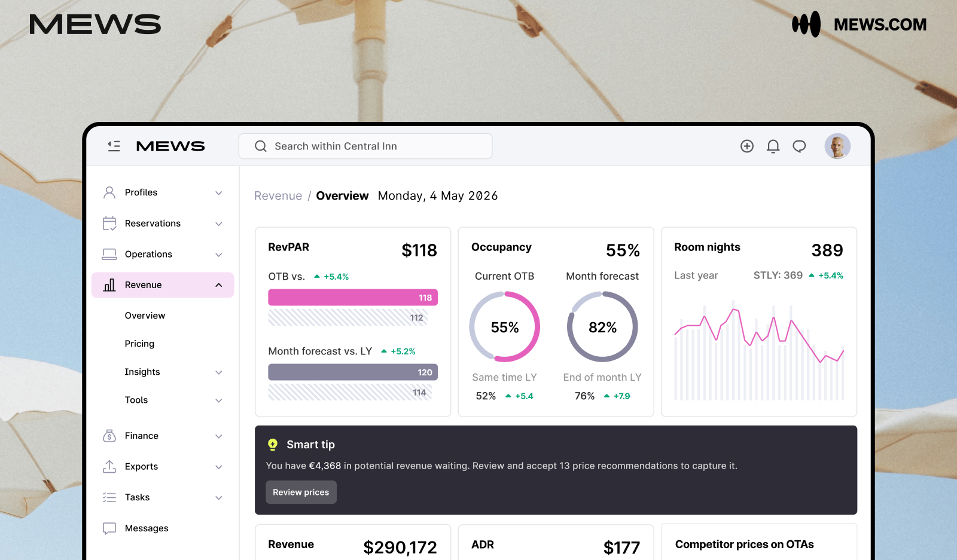Click the Current OTB 55% ring
The image size is (957, 560).
point(505,327)
